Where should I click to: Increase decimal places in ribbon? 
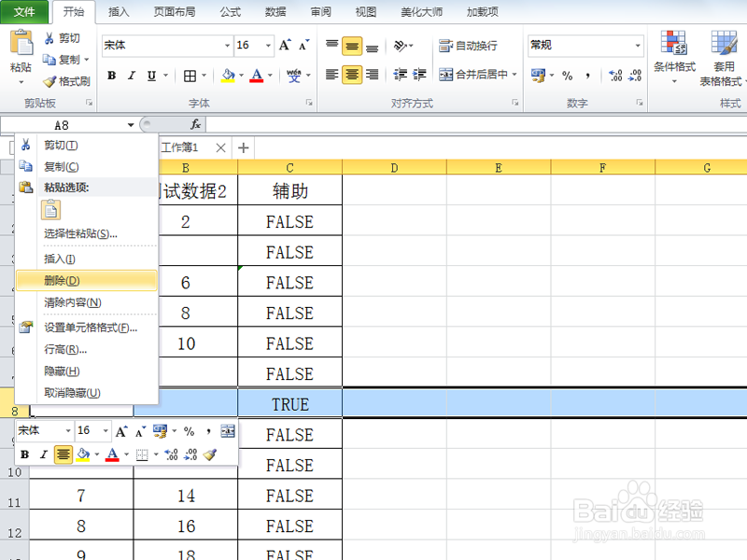[x=615, y=76]
